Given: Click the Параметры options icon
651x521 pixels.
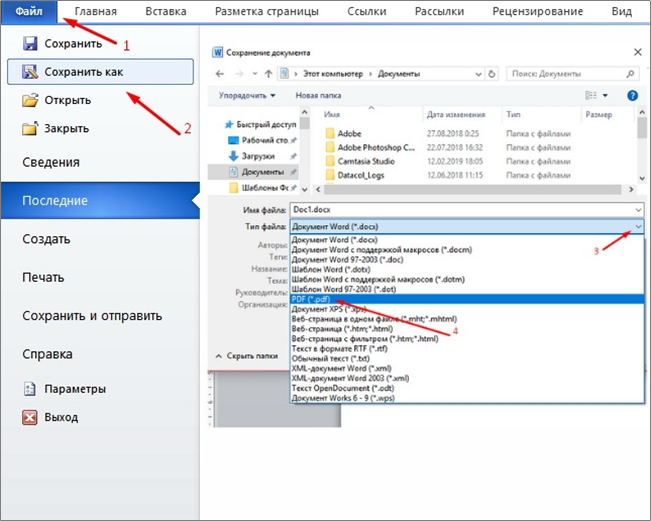Looking at the screenshot, I should [30, 389].
